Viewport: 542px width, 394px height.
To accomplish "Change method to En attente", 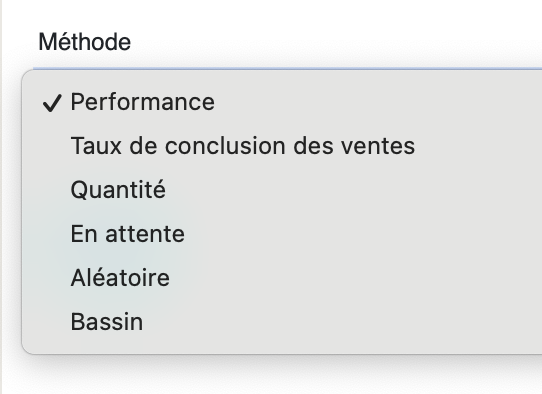I will 128,234.
